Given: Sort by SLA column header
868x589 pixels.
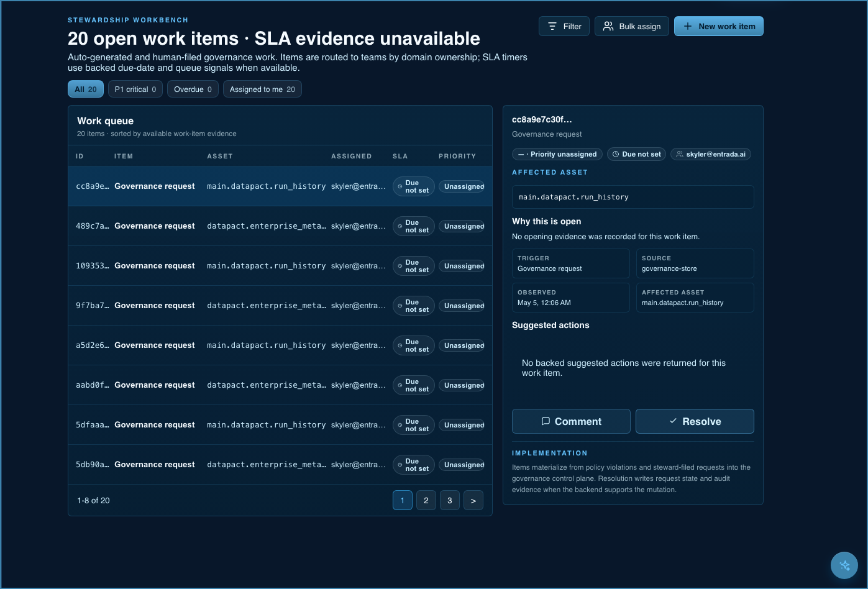Looking at the screenshot, I should pyautogui.click(x=400, y=156).
